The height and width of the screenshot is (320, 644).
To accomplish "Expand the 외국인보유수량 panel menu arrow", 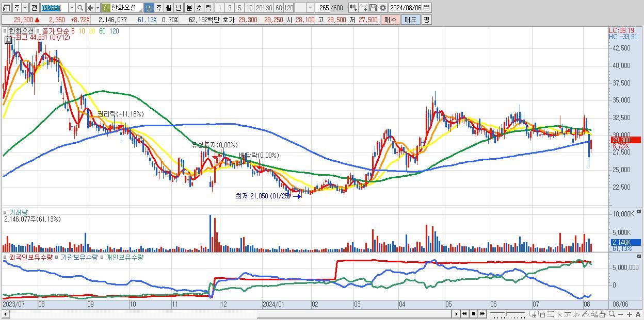I will 5,257.
